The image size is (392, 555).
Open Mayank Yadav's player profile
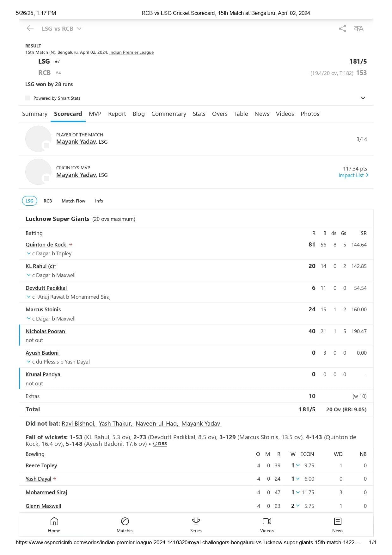[x=76, y=142]
